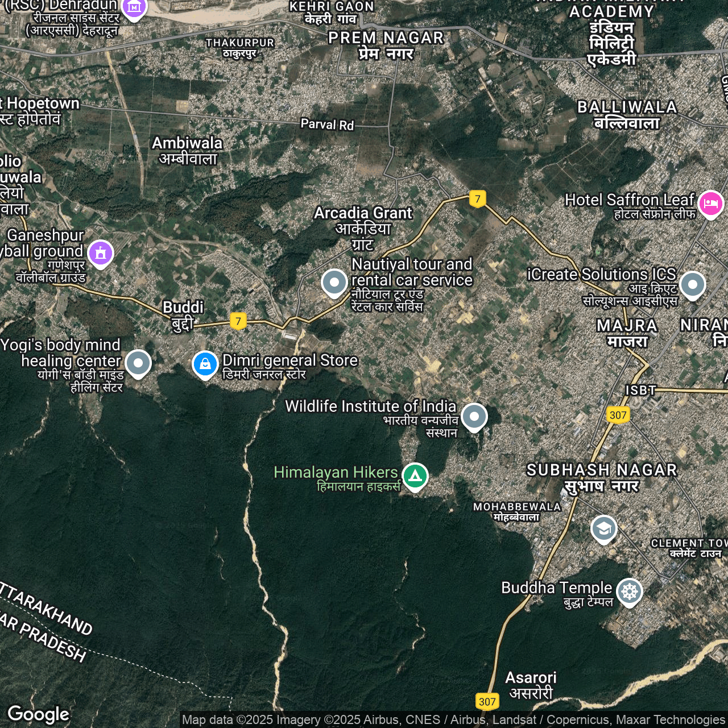The image size is (728, 728).
Task: Click the Ganeshpur volleyball ground purple pin
Action: [101, 253]
